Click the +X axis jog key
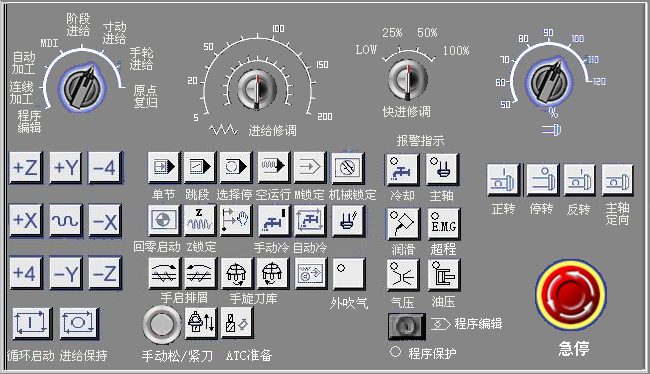 [x=25, y=220]
